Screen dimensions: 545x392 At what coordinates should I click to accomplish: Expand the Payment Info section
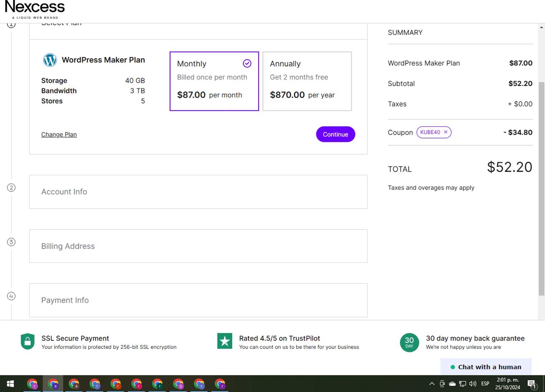pos(198,300)
